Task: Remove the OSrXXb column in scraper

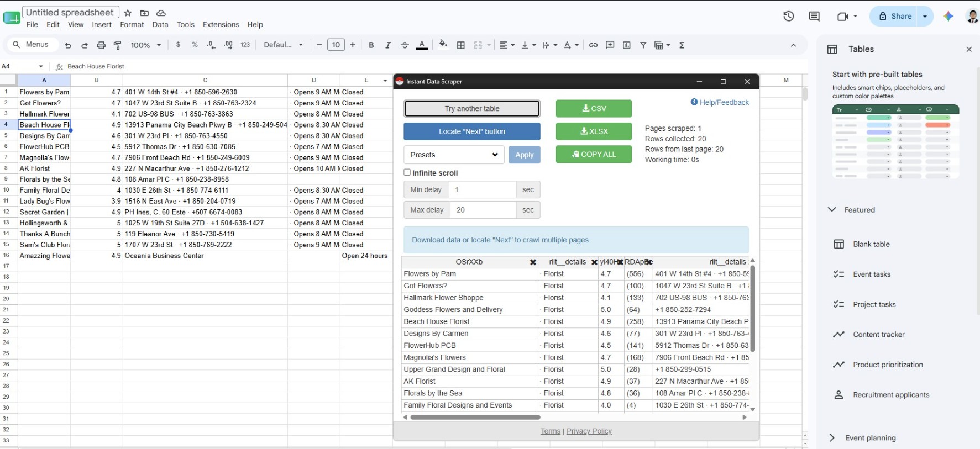Action: [533, 262]
